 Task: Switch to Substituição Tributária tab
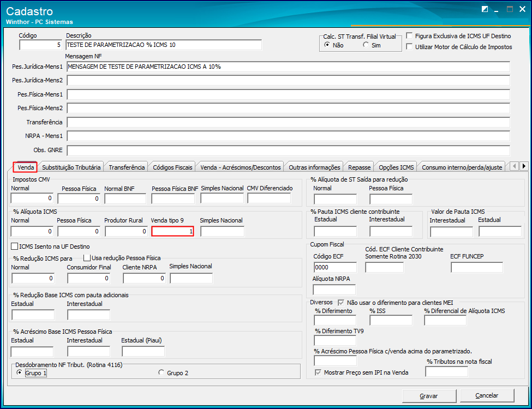[x=71, y=167]
